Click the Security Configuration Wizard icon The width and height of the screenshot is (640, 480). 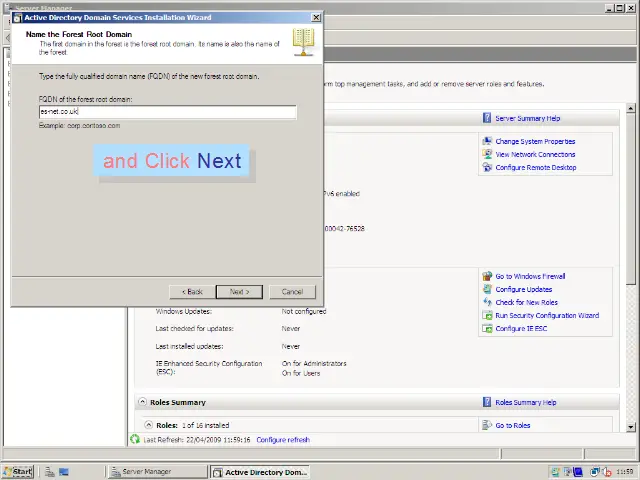click(487, 315)
